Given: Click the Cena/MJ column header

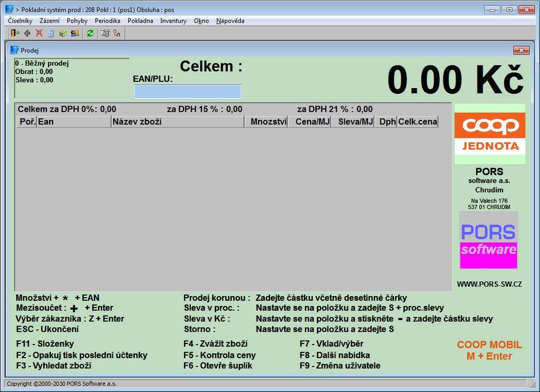Looking at the screenshot, I should click(309, 121).
